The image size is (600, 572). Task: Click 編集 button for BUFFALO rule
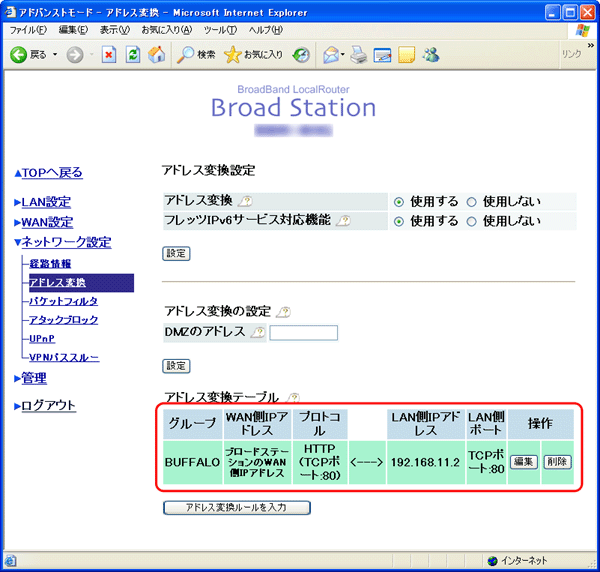(x=523, y=462)
